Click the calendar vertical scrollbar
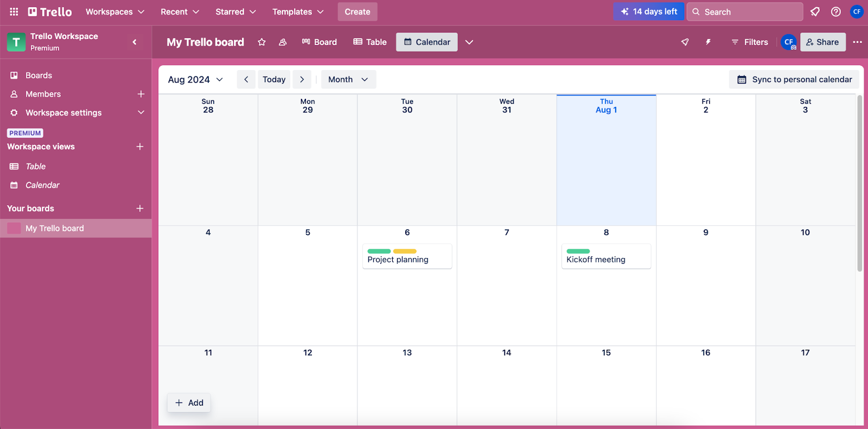The width and height of the screenshot is (868, 429). [x=859, y=184]
